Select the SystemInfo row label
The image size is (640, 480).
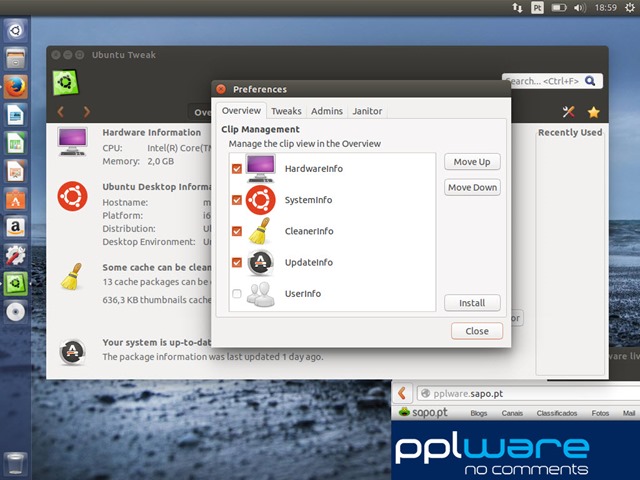(x=308, y=200)
